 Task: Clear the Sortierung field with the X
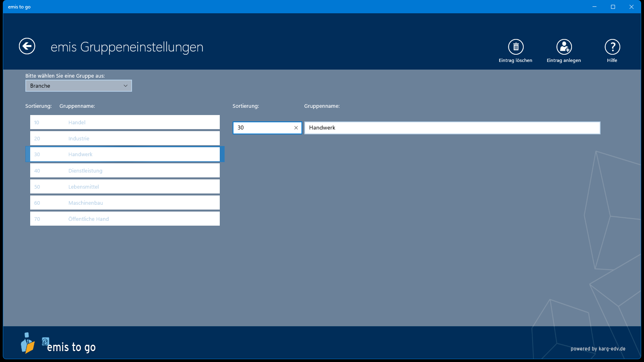click(x=296, y=128)
